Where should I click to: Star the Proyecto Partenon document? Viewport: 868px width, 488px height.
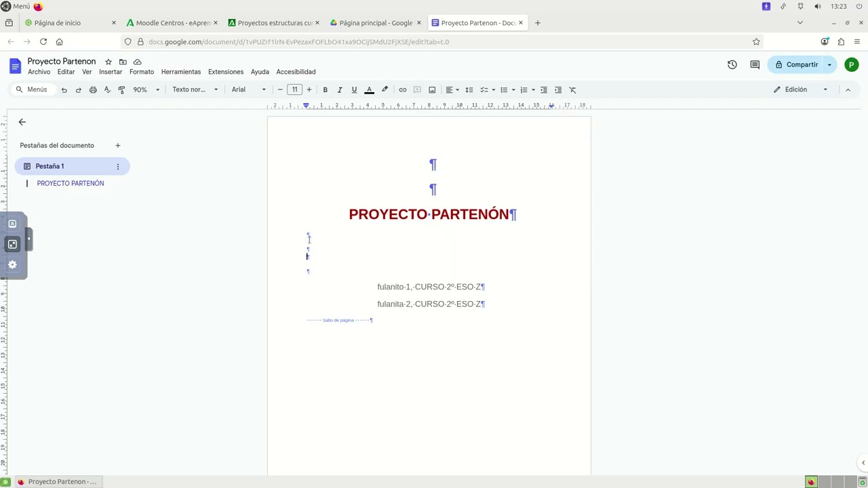coord(108,62)
